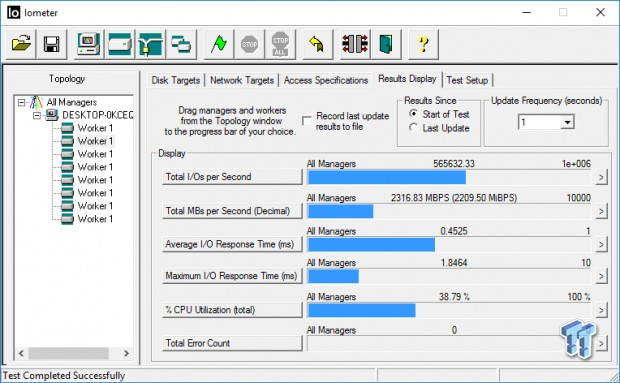The width and height of the screenshot is (620, 383).
Task: Start tests with the green flag
Action: (219, 44)
